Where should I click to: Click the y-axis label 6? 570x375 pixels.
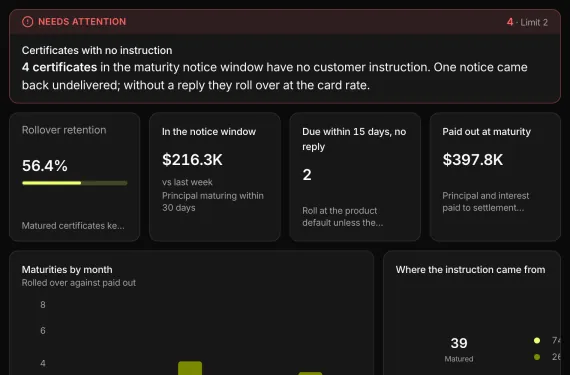coord(43,330)
